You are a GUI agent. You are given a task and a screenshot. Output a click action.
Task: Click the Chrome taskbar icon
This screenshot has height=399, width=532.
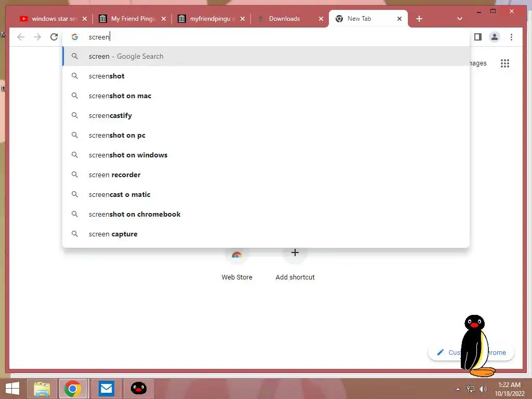(x=73, y=389)
